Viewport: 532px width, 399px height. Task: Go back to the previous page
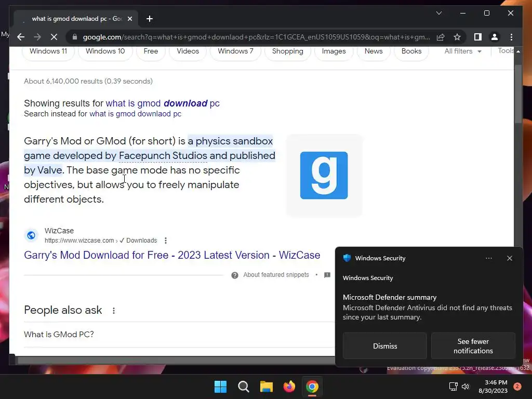click(x=21, y=37)
